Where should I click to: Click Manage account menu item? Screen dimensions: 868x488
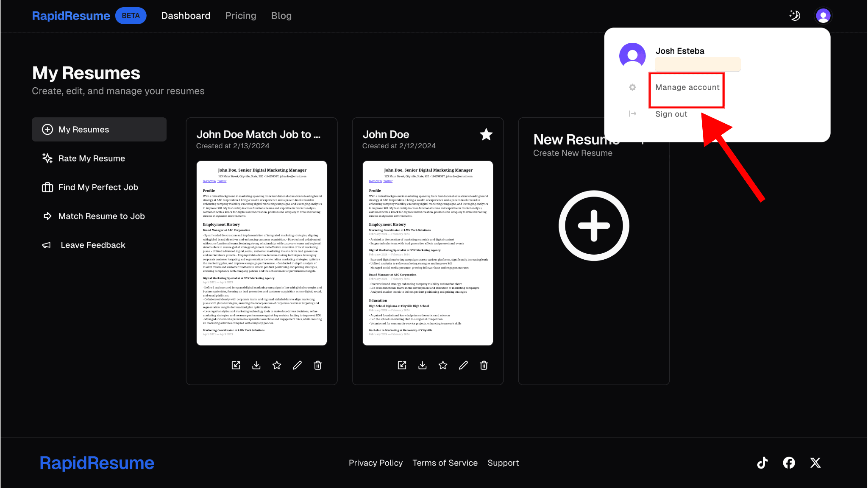[687, 87]
